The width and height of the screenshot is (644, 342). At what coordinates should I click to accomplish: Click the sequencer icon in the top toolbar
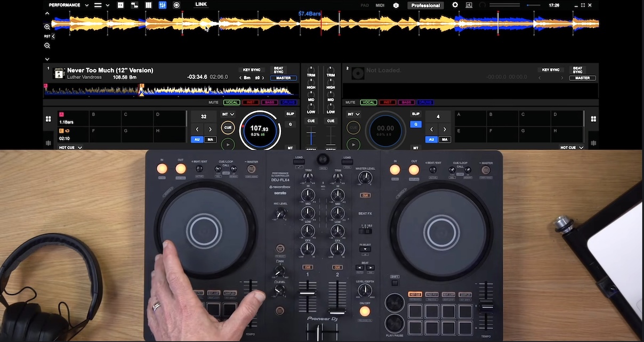pyautogui.click(x=134, y=5)
